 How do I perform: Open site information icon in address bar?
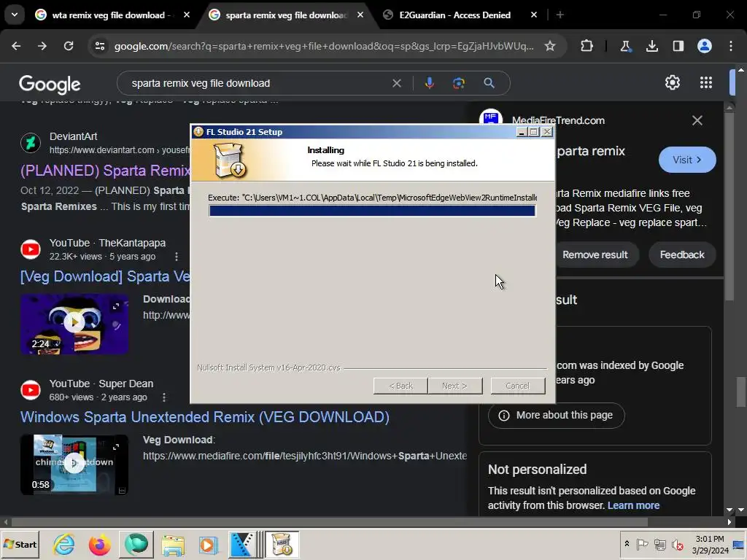tap(100, 46)
